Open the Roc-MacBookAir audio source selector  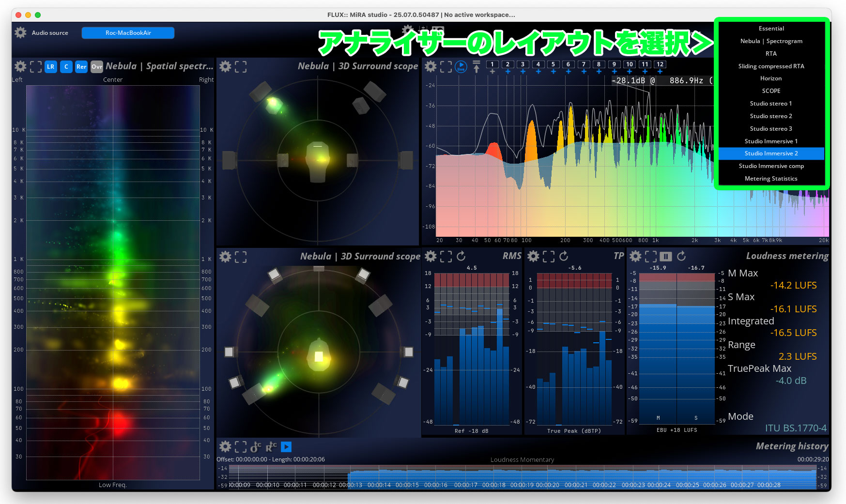tap(128, 32)
